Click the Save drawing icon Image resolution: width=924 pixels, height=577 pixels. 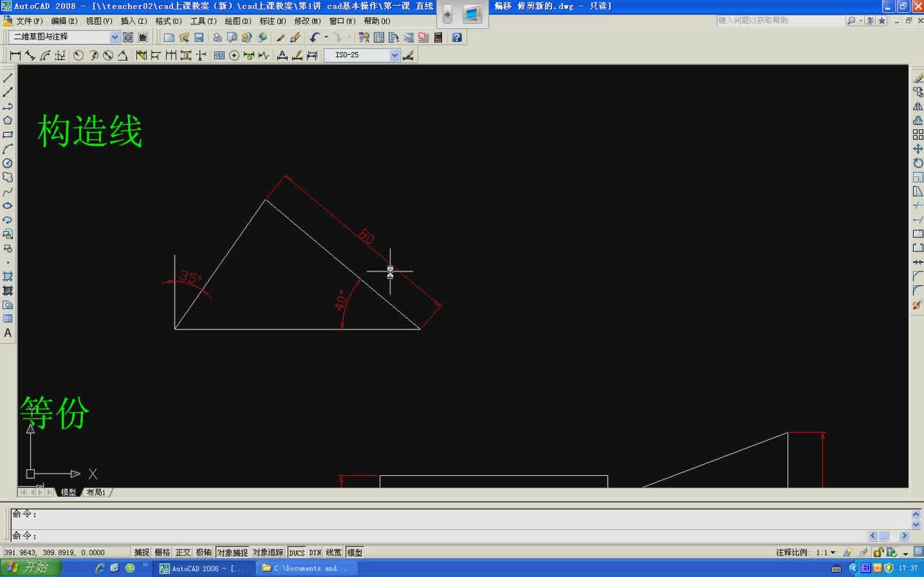click(x=199, y=37)
